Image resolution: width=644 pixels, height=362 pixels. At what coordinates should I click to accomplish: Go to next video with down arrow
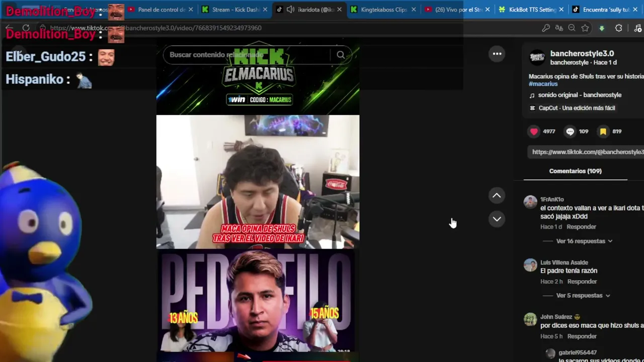[x=497, y=219]
